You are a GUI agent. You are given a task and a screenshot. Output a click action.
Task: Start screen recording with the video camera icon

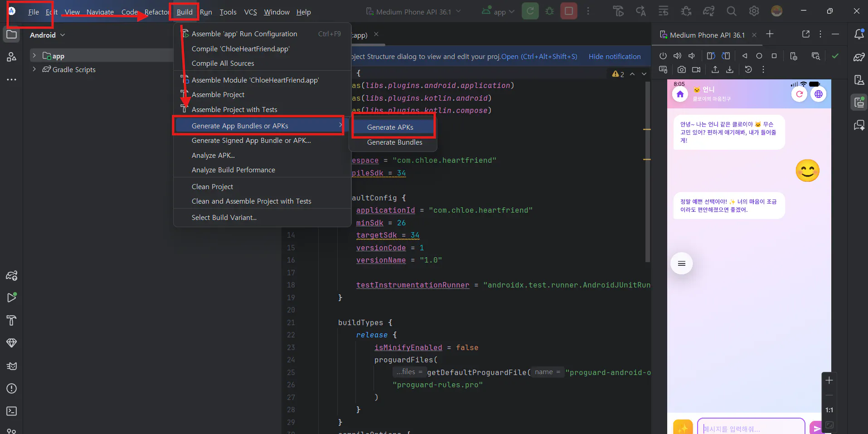(697, 69)
